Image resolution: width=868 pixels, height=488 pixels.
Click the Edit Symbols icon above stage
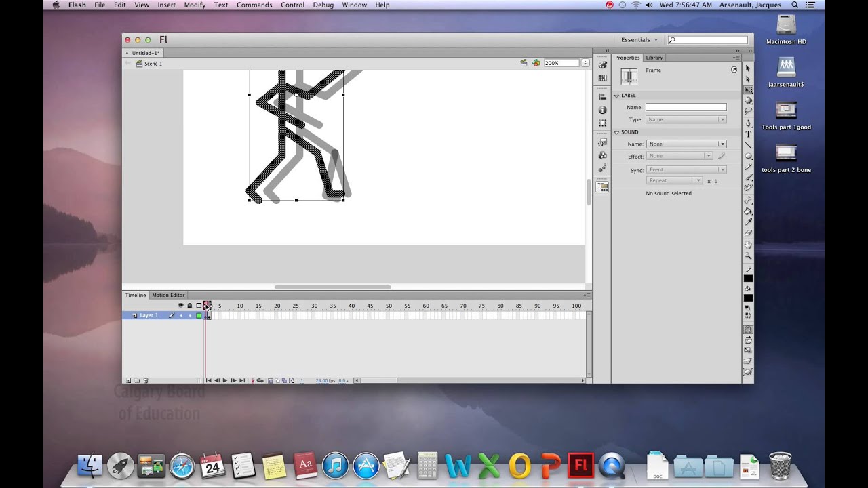536,63
